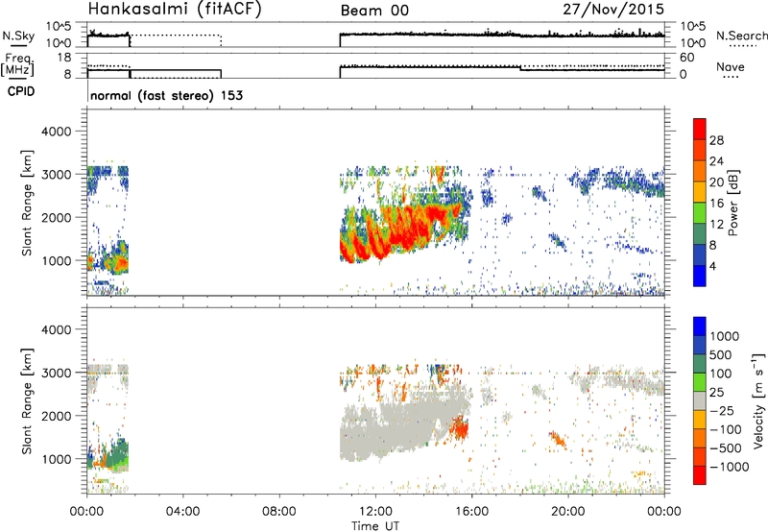Click the 'N.Sky' axis label

coord(18,36)
